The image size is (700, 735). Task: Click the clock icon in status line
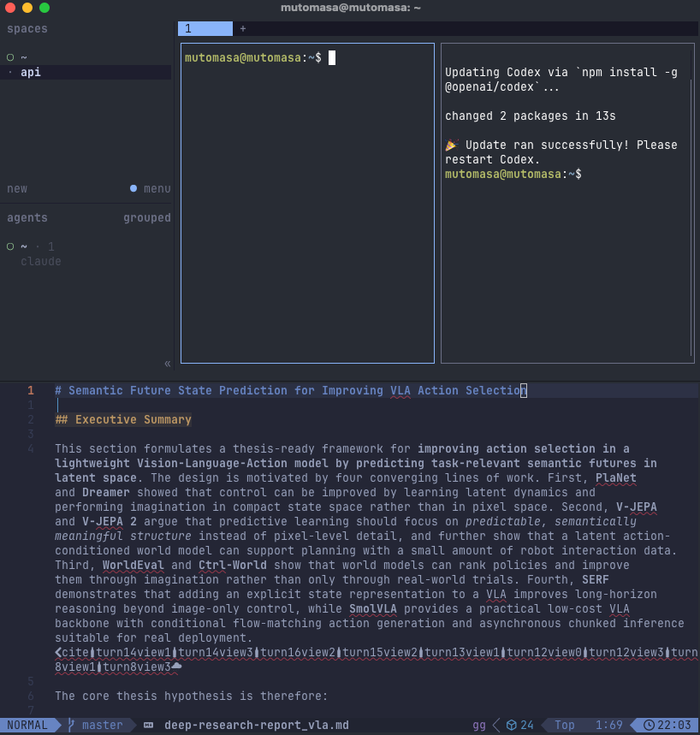(x=649, y=725)
